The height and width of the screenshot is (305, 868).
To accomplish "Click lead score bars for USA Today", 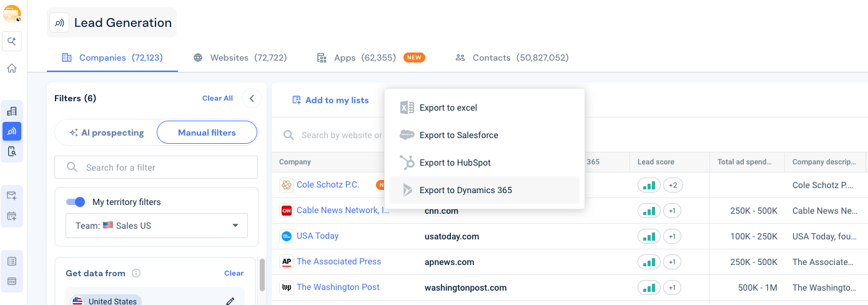I will [649, 236].
